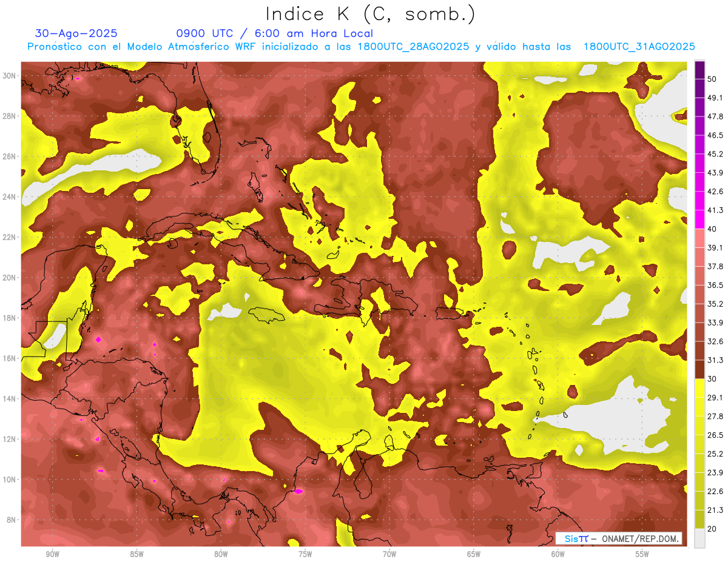
Task: Click the '80W' longitude label
Action: click(221, 554)
